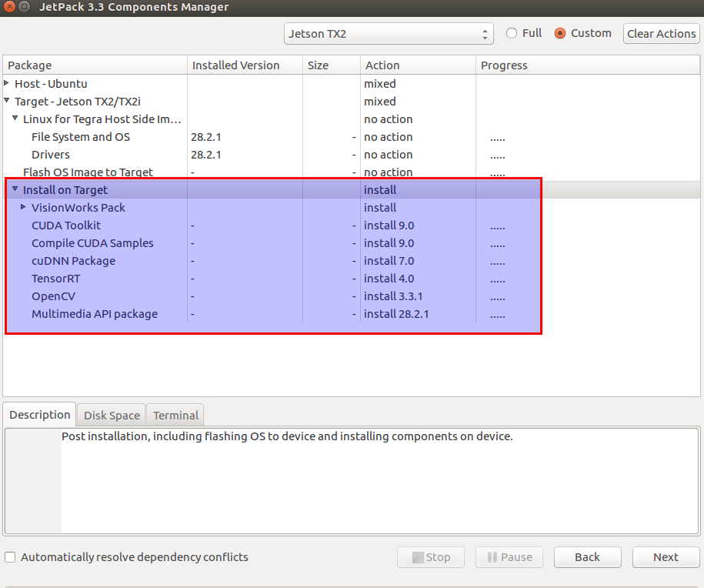The image size is (704, 588).
Task: Open the Jetson TX2 device dropdown
Action: [x=385, y=34]
